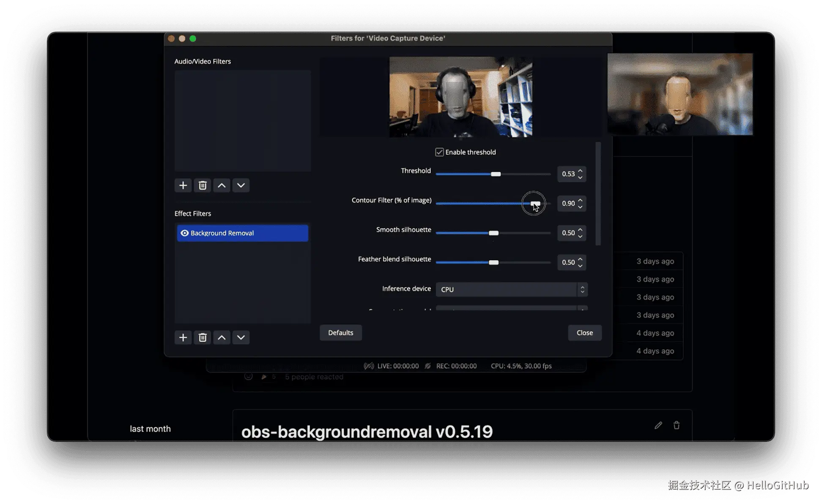
Task: Move Effect Filter up with chevron icon
Action: [222, 337]
